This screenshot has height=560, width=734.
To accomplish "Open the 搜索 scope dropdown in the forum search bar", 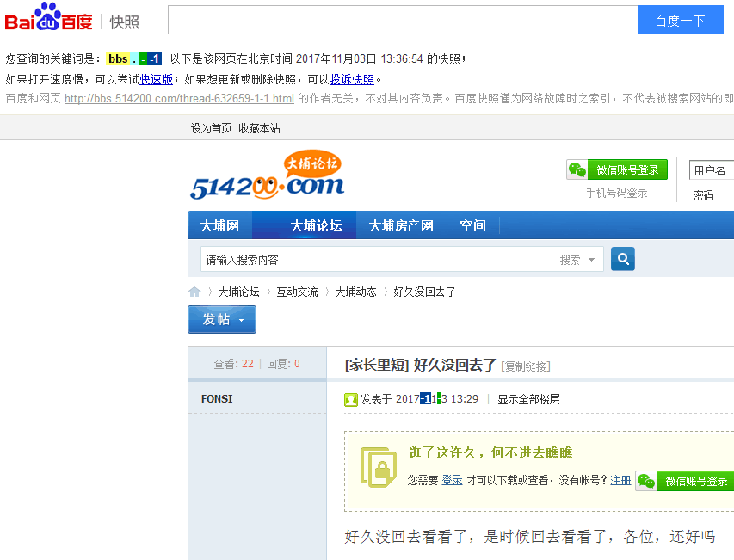I will [x=577, y=259].
